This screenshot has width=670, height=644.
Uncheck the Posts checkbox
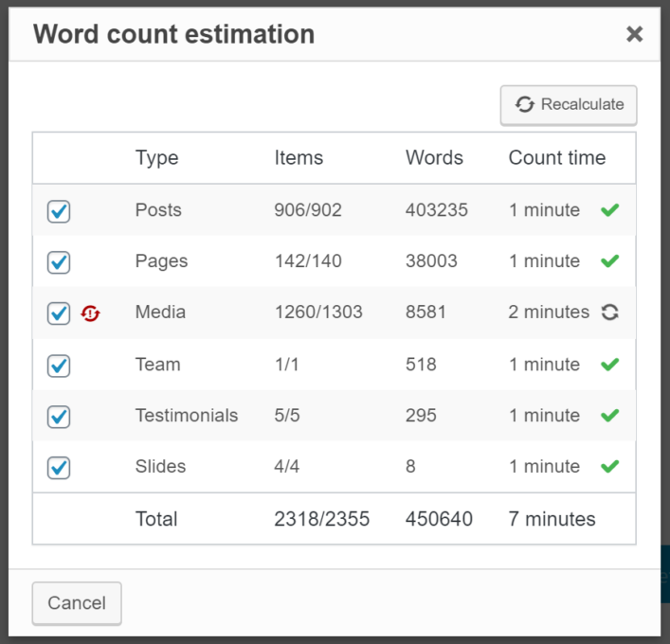click(x=59, y=211)
